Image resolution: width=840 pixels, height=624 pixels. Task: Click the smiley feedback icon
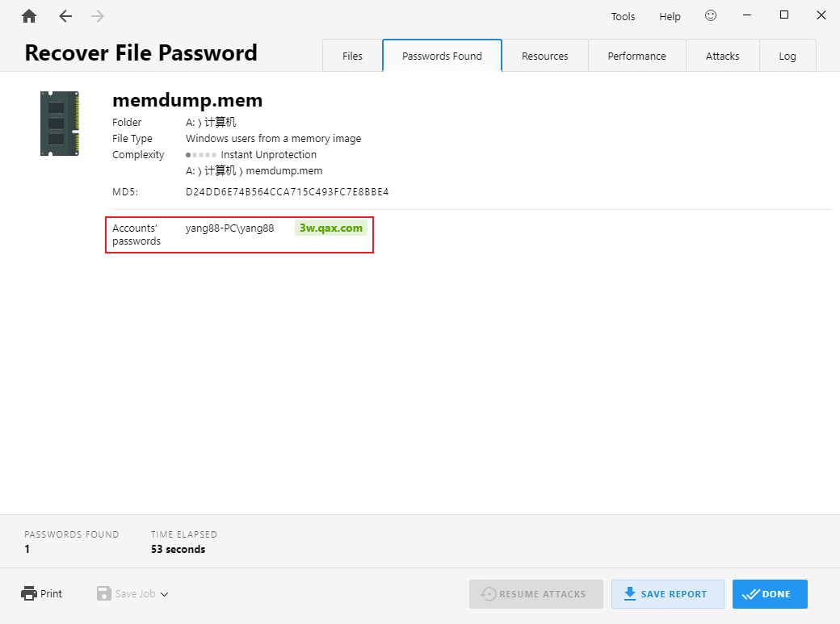point(711,15)
